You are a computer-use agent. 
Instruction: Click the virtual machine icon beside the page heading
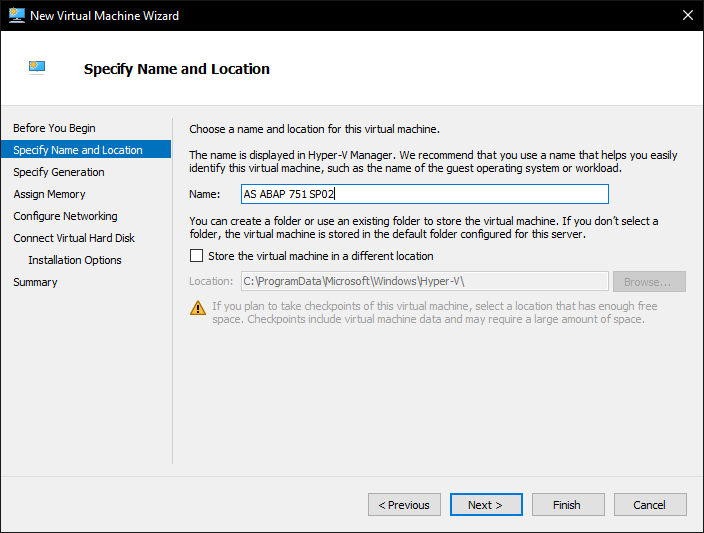point(37,68)
